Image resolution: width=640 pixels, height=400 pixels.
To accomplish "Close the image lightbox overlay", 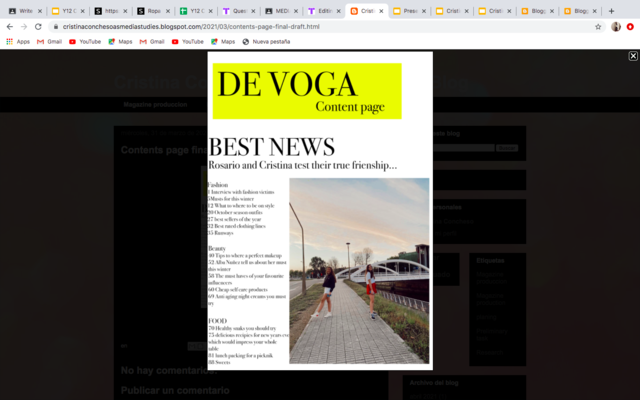I will point(633,56).
